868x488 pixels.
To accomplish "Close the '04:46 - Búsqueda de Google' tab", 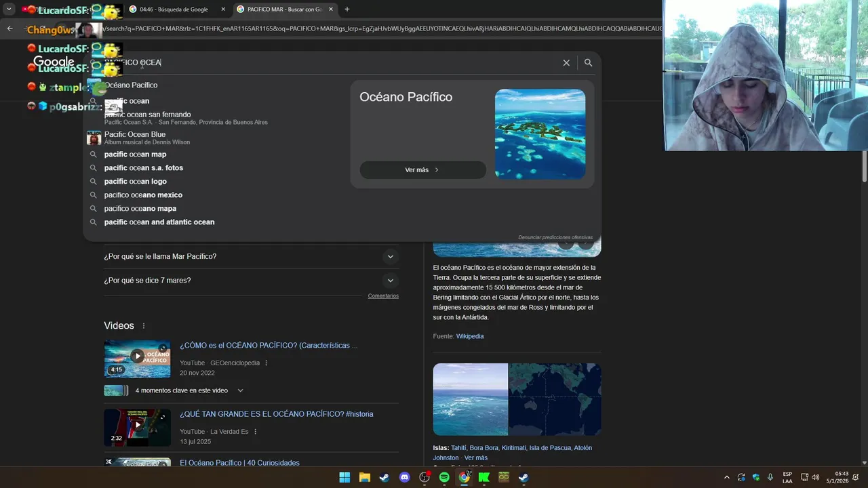I will (x=223, y=9).
